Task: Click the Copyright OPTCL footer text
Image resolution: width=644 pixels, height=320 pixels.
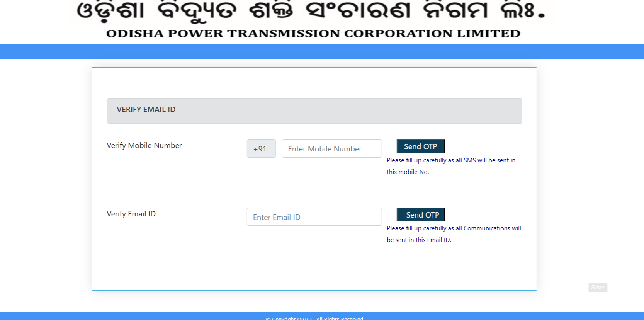Action: 314,318
